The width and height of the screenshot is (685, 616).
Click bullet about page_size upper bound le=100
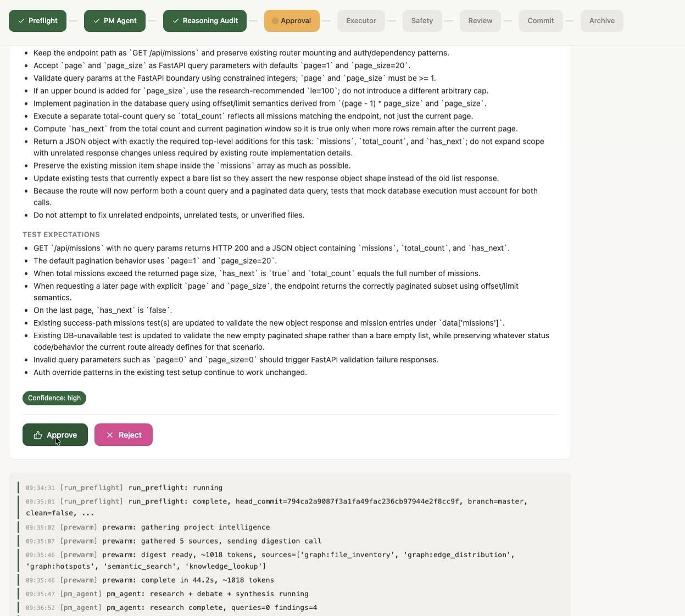click(x=261, y=91)
